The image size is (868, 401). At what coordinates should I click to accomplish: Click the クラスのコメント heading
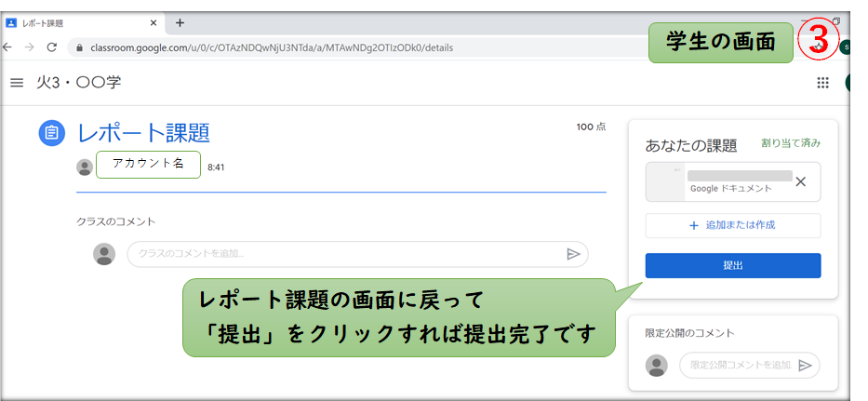pos(115,221)
